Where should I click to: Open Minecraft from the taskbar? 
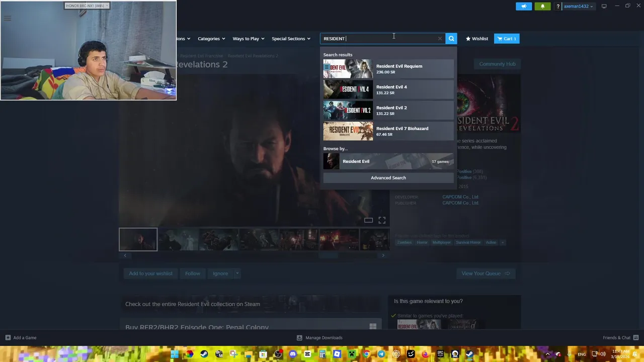(x=352, y=354)
